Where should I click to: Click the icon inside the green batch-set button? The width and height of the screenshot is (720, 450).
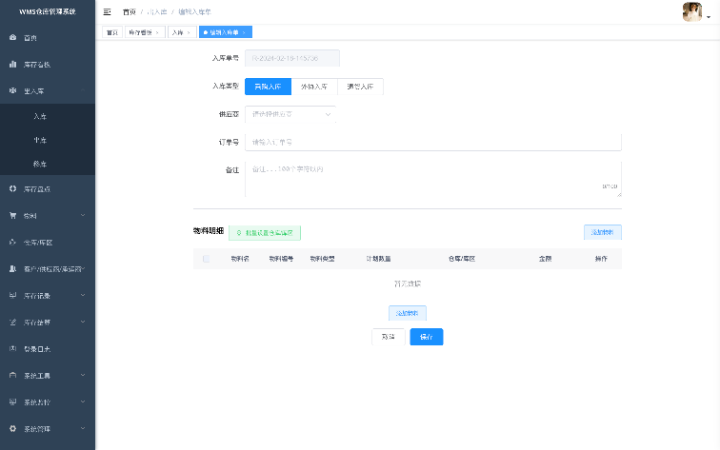(x=239, y=233)
